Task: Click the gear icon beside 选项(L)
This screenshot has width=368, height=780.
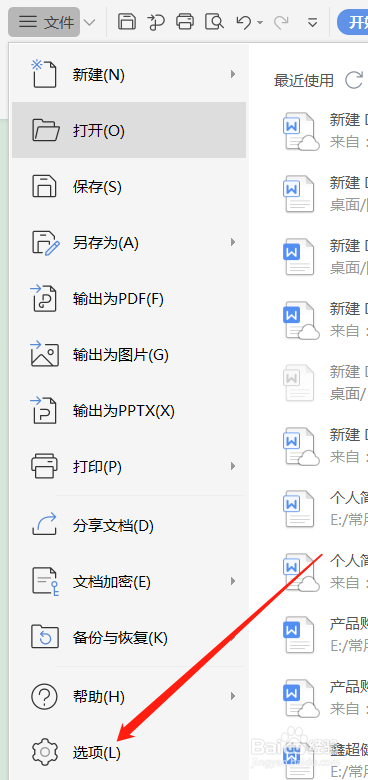Action: 44,752
